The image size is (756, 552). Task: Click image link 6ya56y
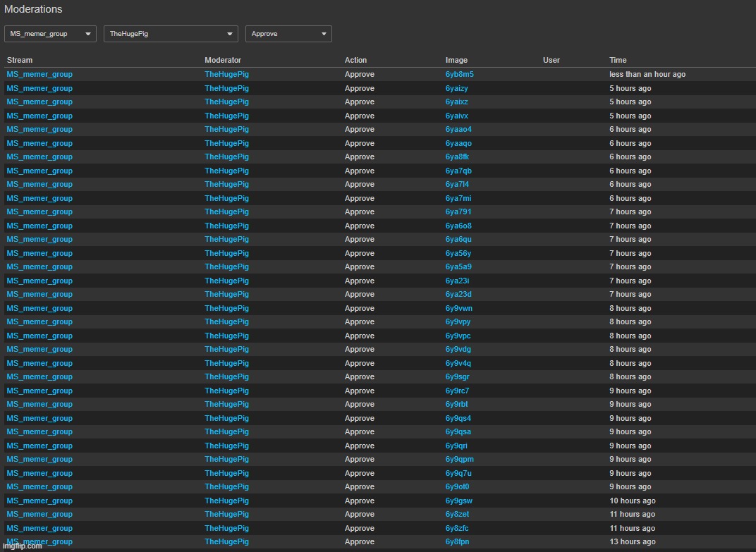(458, 253)
